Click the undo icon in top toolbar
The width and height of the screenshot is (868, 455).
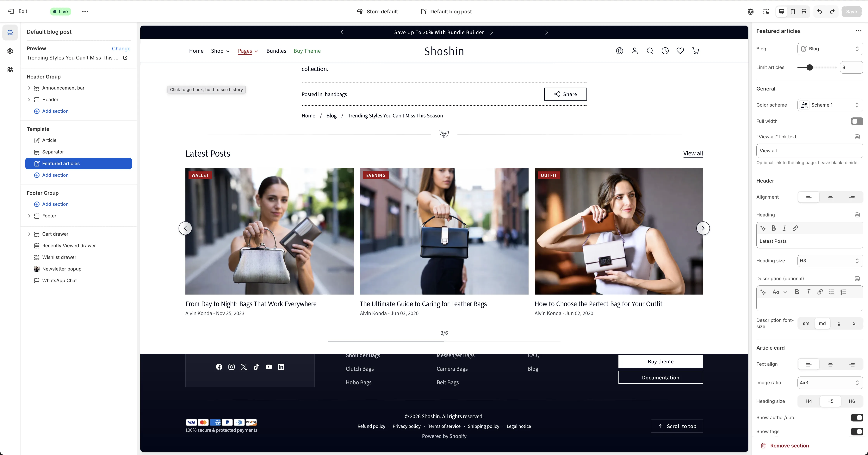[820, 11]
